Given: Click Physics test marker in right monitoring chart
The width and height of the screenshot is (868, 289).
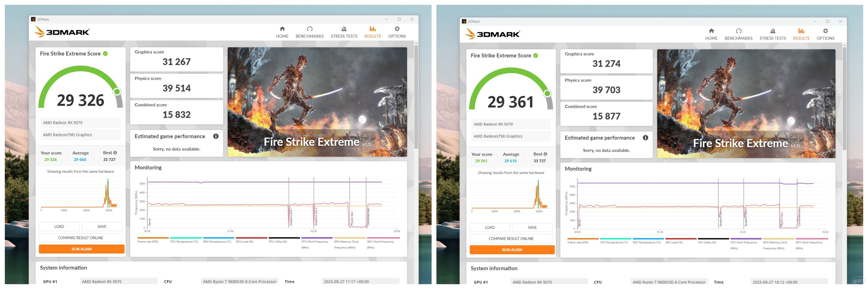Looking at the screenshot, I should 782,219.
